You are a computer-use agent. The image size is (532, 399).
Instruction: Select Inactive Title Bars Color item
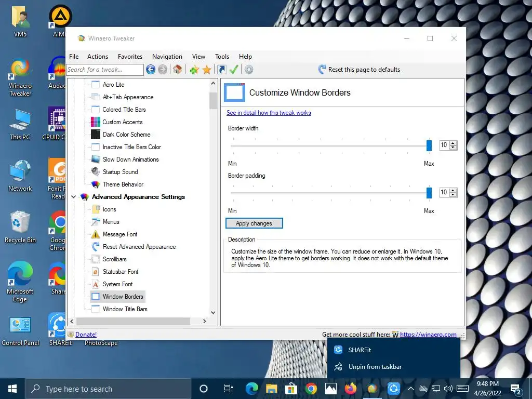coord(131,147)
